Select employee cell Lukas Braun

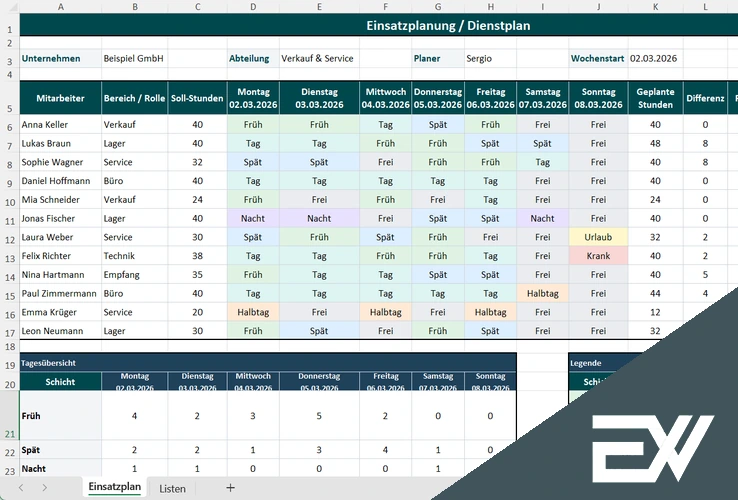click(60, 144)
